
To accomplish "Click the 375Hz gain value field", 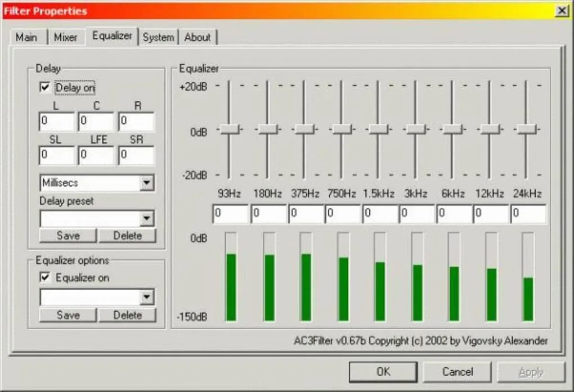I will (306, 214).
